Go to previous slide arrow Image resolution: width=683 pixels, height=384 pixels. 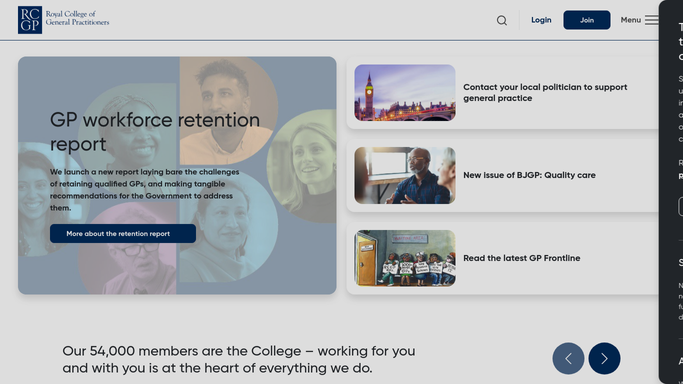click(x=568, y=358)
